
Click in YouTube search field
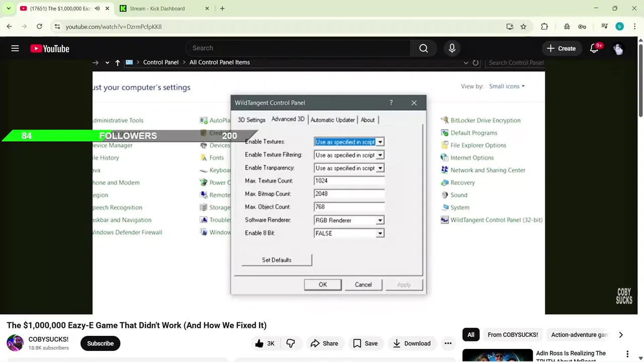pos(298,48)
